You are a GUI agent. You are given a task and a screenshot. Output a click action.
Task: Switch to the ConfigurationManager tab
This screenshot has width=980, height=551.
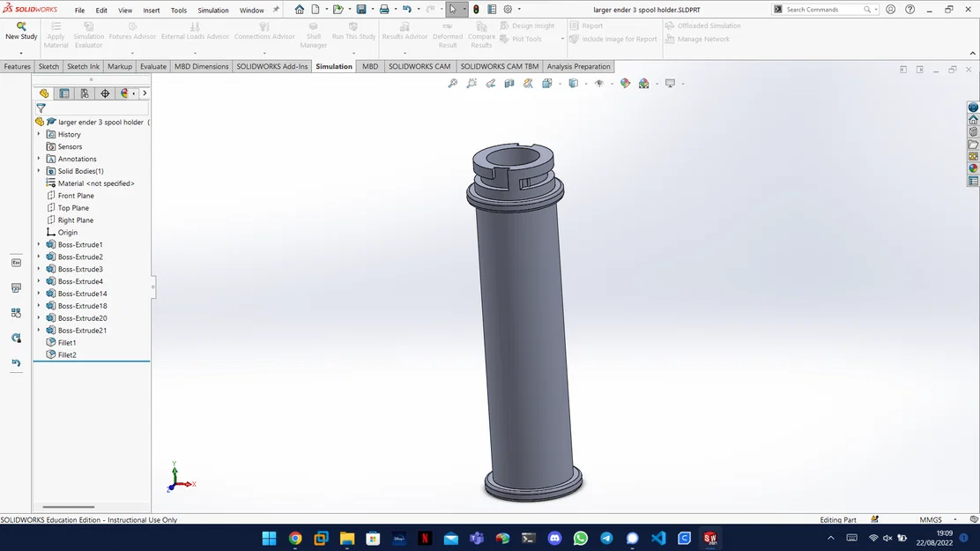tap(84, 93)
